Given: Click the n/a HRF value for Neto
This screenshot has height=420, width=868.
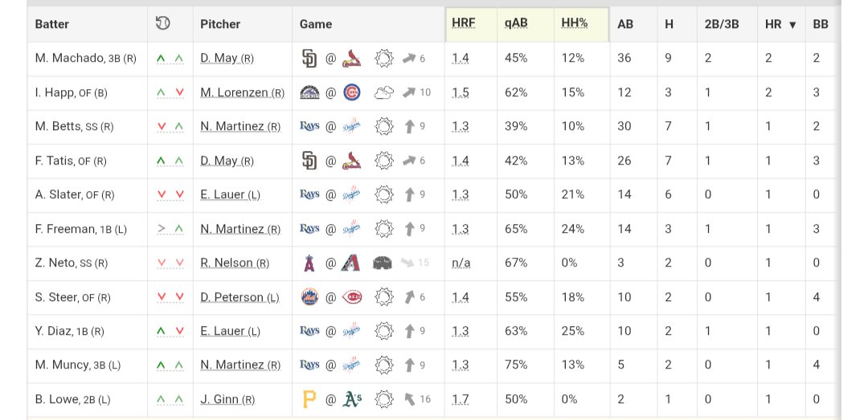Looking at the screenshot, I should pos(461,263).
